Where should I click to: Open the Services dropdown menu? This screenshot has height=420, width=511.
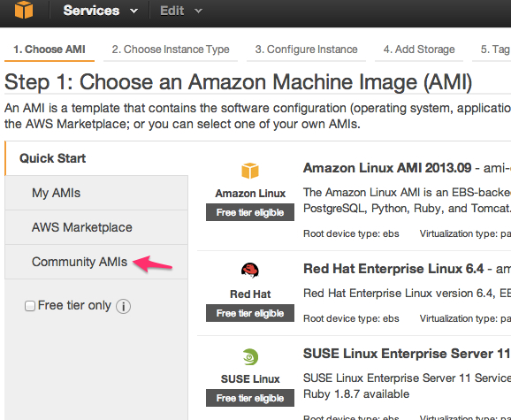[101, 11]
